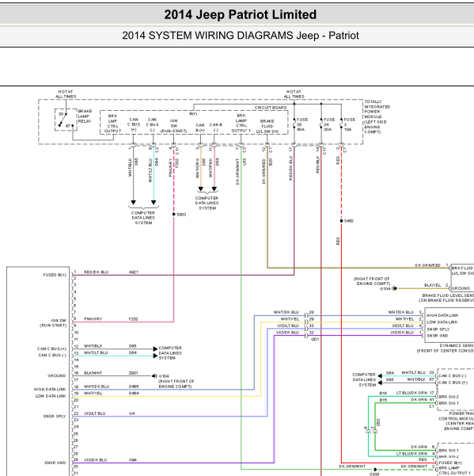The width and height of the screenshot is (474, 476).
Task: Click VIO/LT BLU label at pin 22
Action: click(x=95, y=413)
